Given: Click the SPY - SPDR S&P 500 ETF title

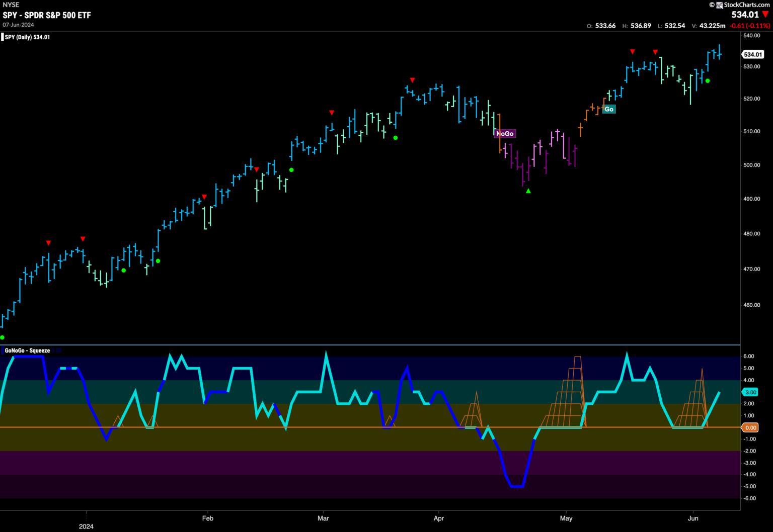Looking at the screenshot, I should point(47,15).
